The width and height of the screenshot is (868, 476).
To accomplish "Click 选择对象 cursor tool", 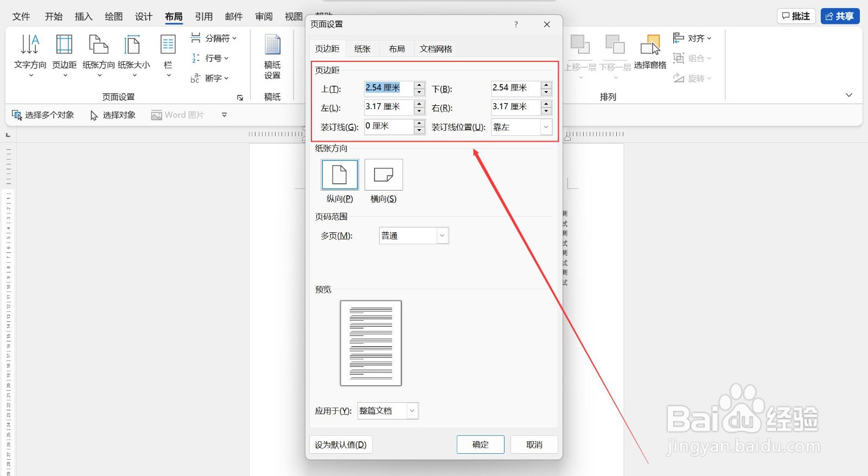I will (113, 115).
